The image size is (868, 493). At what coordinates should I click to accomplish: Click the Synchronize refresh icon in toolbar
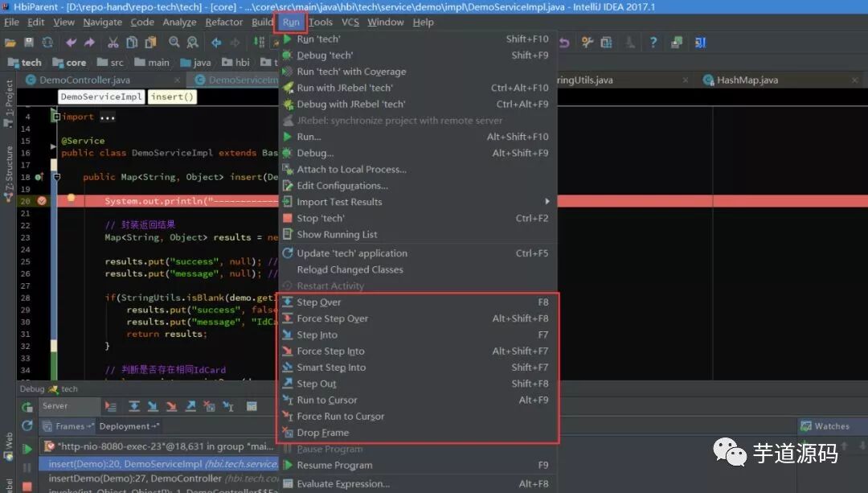47,43
